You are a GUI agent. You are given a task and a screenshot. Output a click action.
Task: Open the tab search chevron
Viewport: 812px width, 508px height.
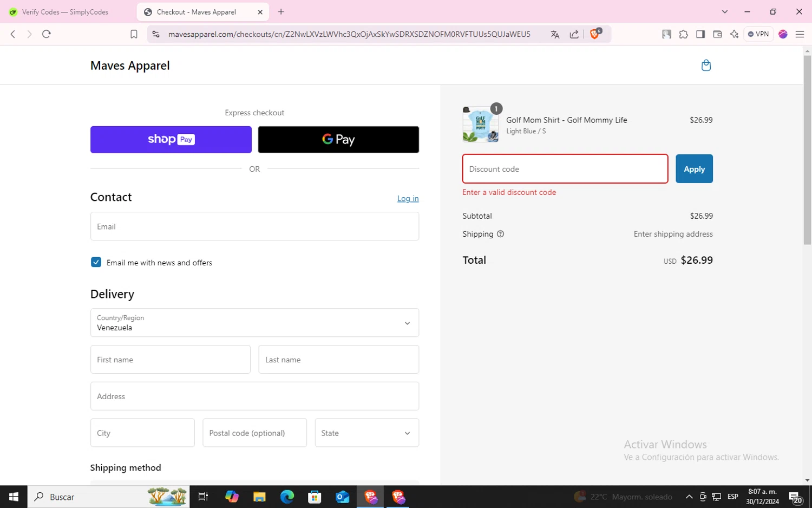point(725,12)
